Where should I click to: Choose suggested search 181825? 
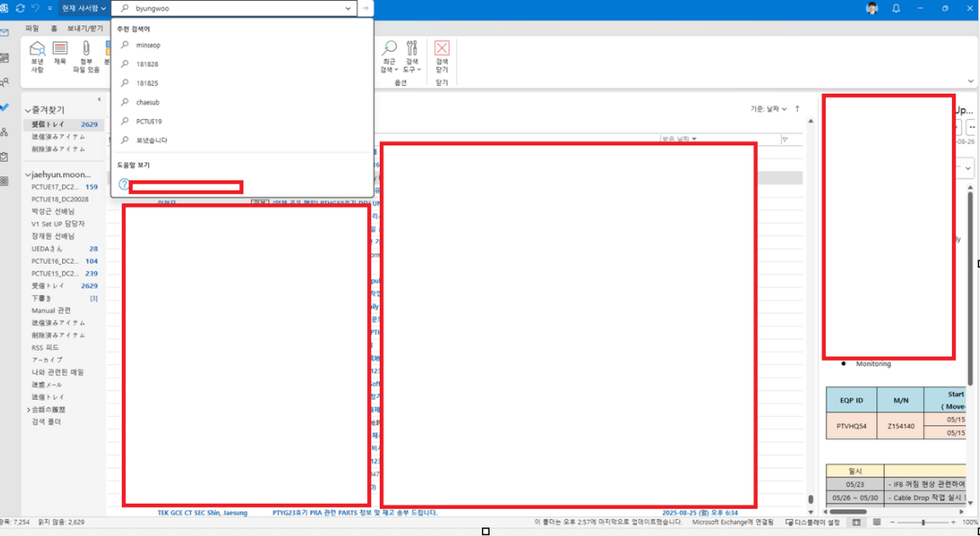[x=243, y=83]
